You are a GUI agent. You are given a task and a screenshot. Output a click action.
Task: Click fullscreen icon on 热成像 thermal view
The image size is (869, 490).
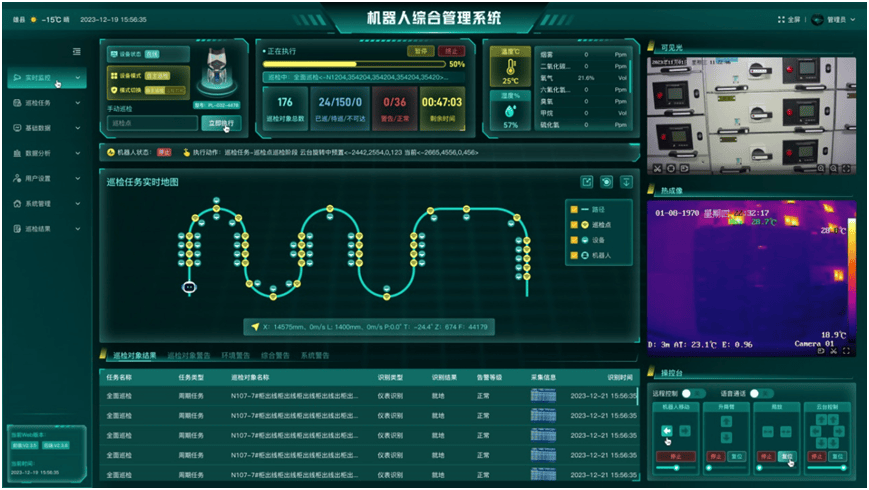click(846, 351)
